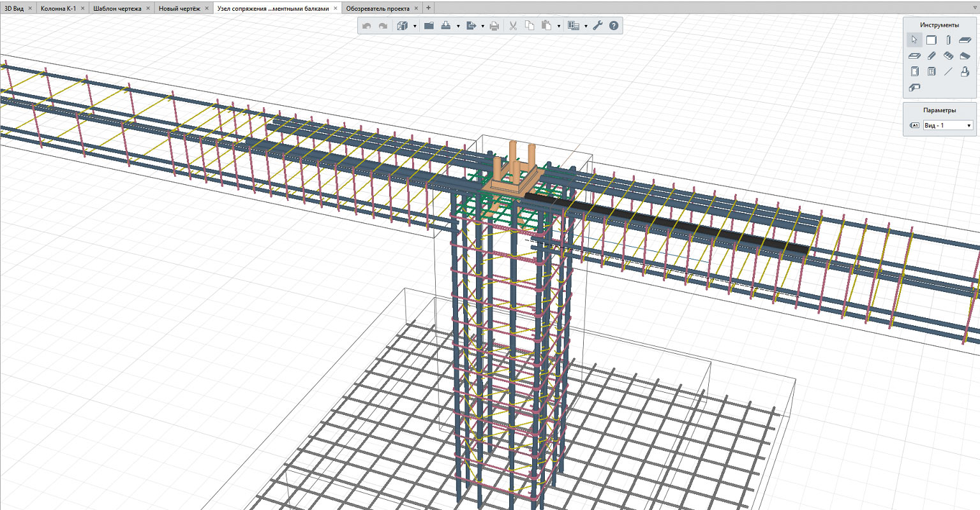The width and height of the screenshot is (980, 510).
Task: Select the stairs tool in Инструменты
Action: pos(948,56)
